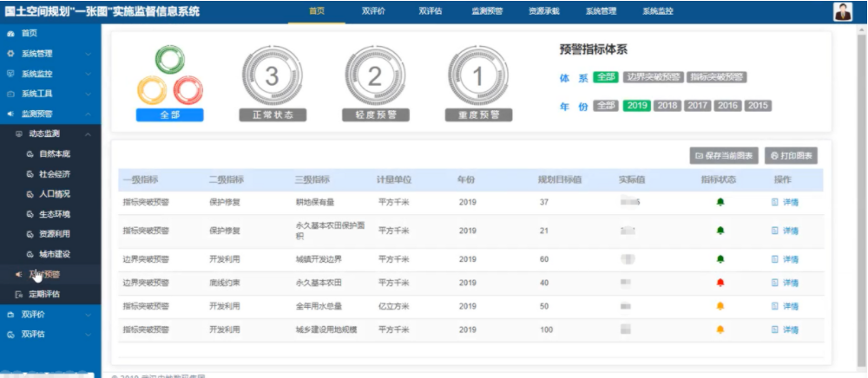Image resolution: width=868 pixels, height=378 pixels.
Task: Open 详情 for 城乡建设用地规模 row
Action: (x=785, y=329)
